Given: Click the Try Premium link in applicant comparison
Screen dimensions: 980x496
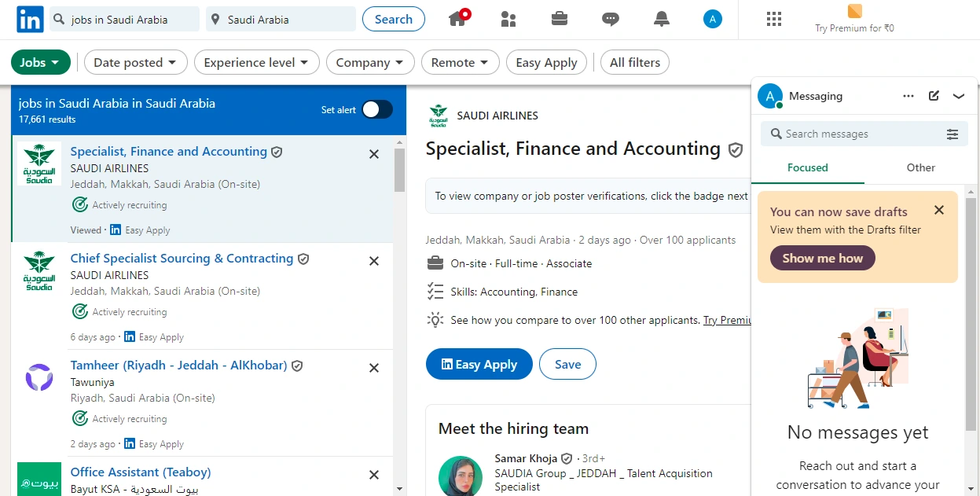Looking at the screenshot, I should click(727, 320).
